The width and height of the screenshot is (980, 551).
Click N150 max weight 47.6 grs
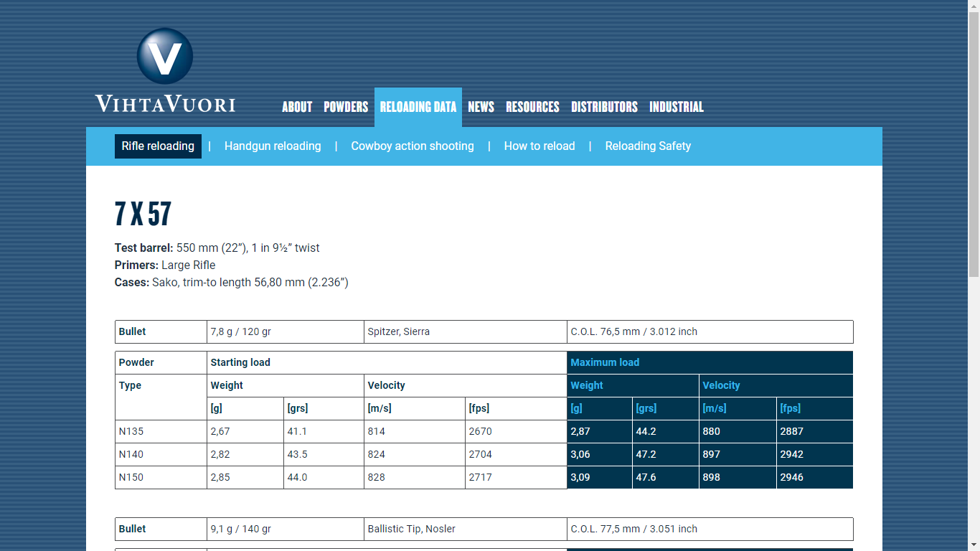point(666,478)
